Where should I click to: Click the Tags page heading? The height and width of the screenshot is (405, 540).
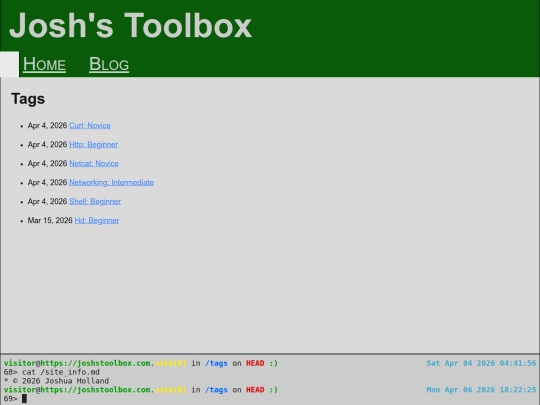pos(28,99)
